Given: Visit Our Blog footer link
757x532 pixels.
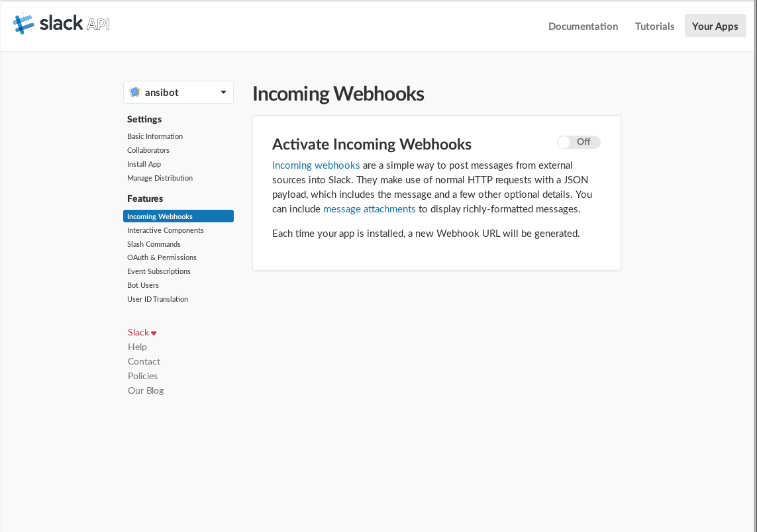Looking at the screenshot, I should (x=146, y=390).
